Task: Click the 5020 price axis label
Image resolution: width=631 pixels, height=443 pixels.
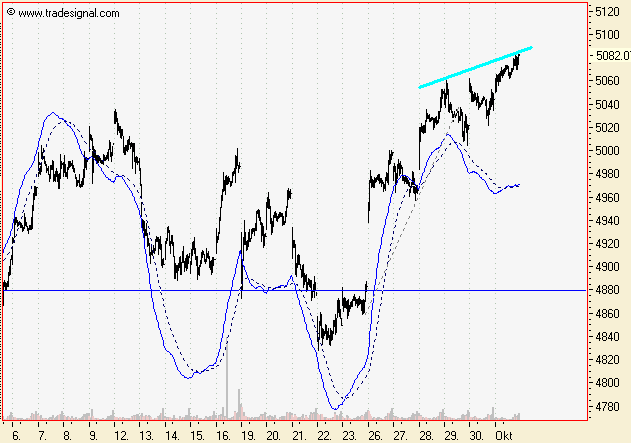Action: point(608,128)
